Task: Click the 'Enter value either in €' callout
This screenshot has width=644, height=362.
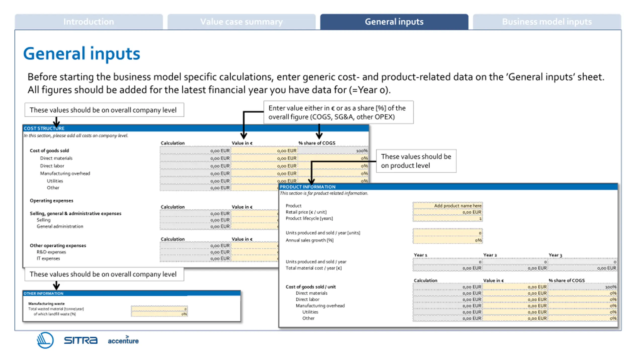Action: click(338, 112)
